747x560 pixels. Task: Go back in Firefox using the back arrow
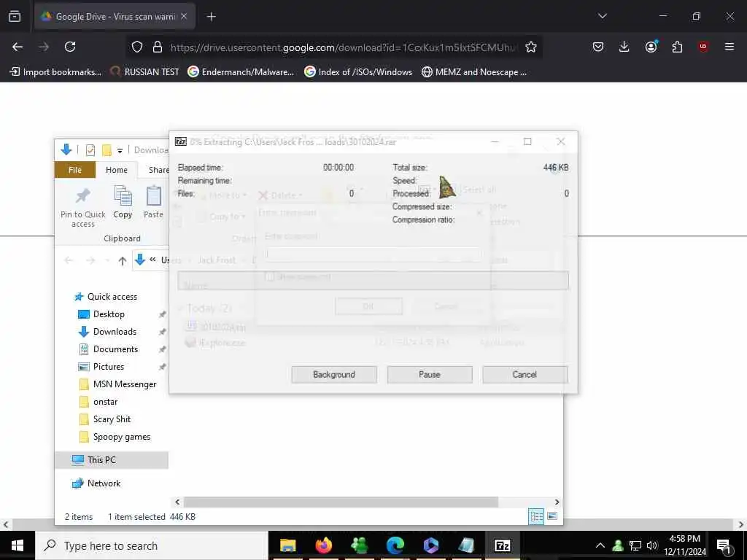click(x=18, y=47)
